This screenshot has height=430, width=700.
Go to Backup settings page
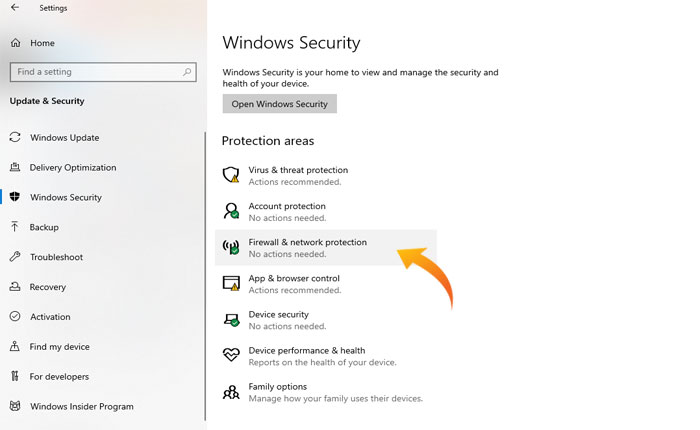[x=44, y=227]
